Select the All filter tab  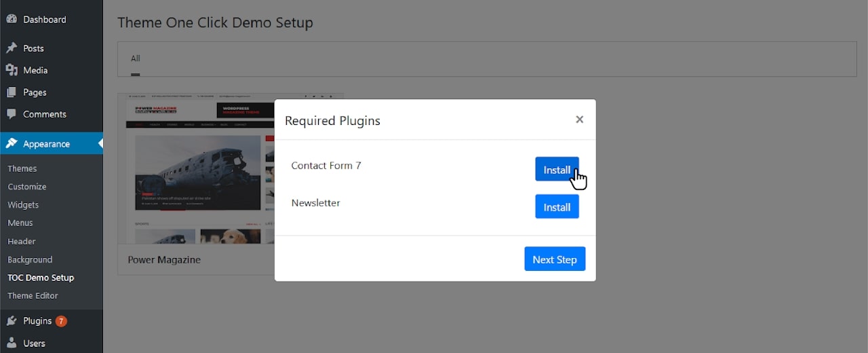coord(136,58)
